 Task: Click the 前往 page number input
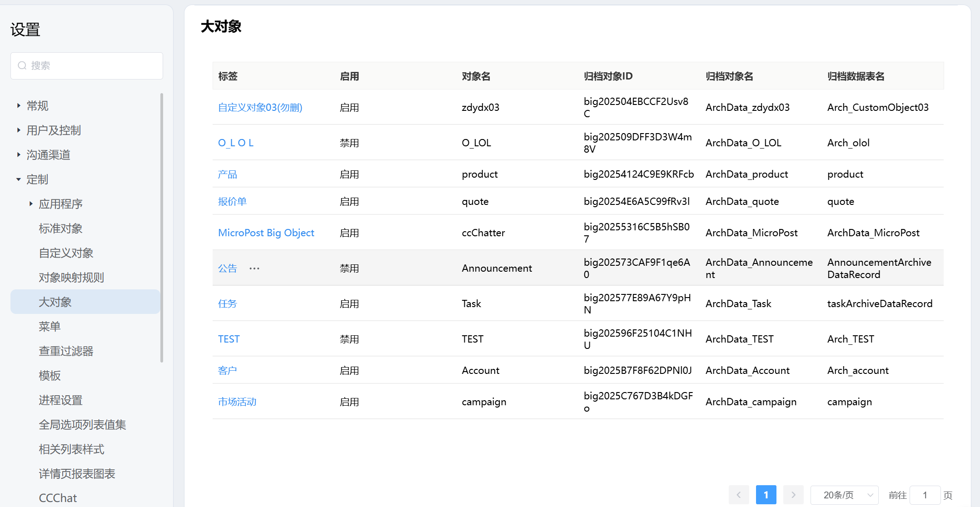click(925, 495)
